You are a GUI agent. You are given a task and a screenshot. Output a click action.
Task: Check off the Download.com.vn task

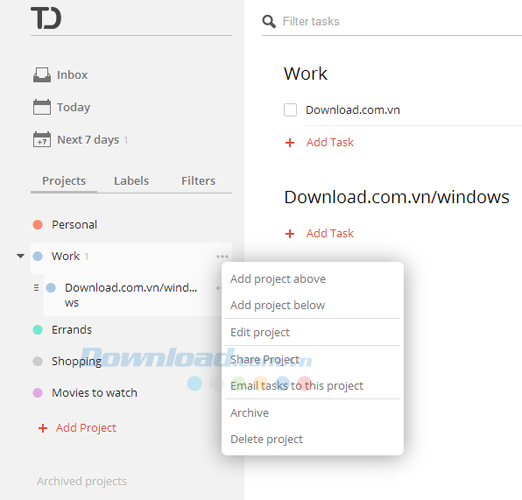[290, 110]
